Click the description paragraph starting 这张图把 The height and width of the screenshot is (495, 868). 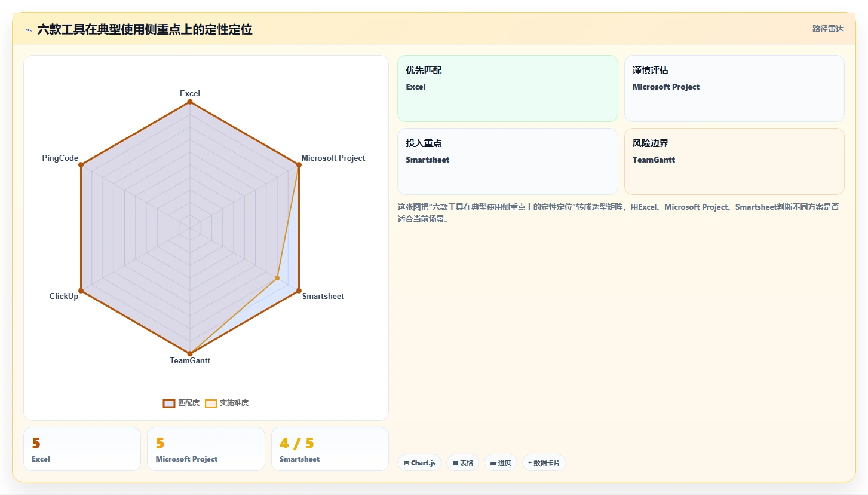point(618,213)
